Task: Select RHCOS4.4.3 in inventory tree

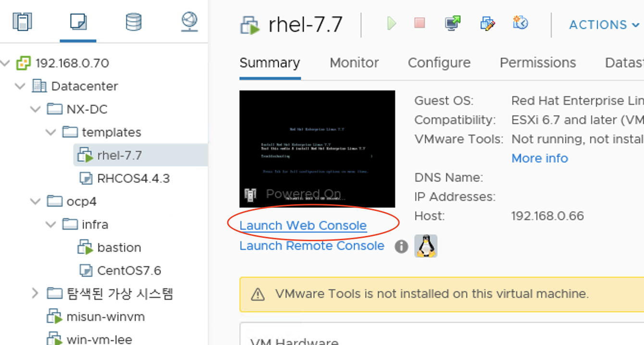Action: coord(134,178)
